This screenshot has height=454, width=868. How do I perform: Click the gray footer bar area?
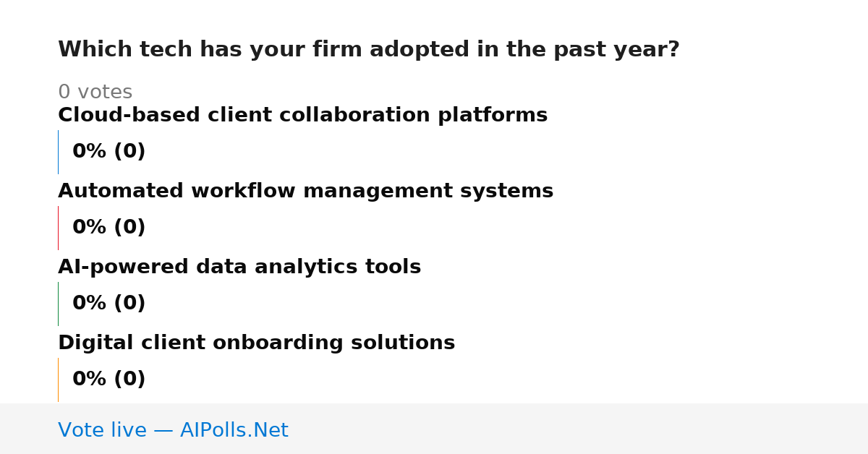tap(434, 429)
